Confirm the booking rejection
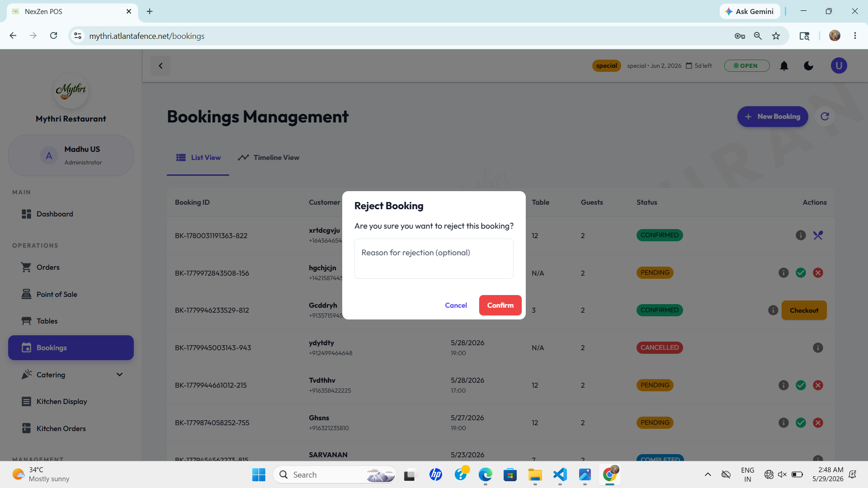The width and height of the screenshot is (868, 488). tap(500, 305)
